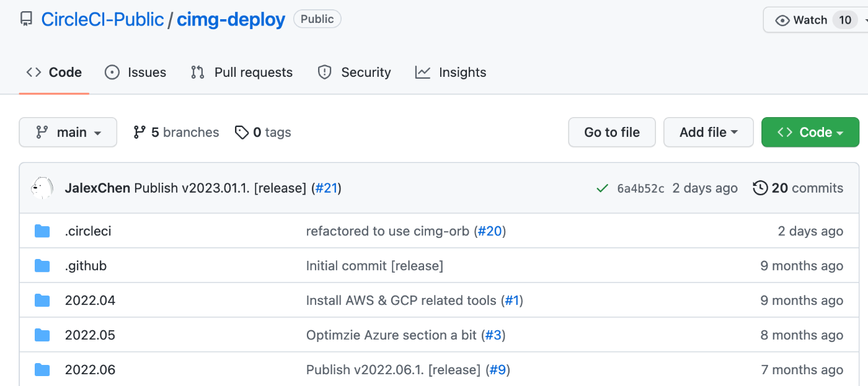Viewport: 868px width, 386px height.
Task: Click the green checkmark commit status
Action: pyautogui.click(x=602, y=188)
